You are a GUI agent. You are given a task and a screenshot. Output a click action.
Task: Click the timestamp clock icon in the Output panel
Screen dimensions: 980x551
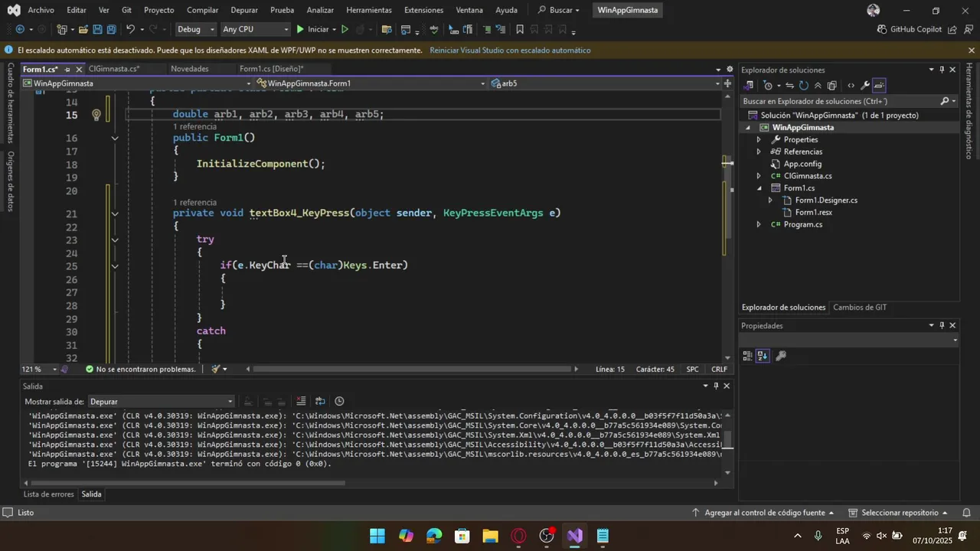click(x=339, y=401)
